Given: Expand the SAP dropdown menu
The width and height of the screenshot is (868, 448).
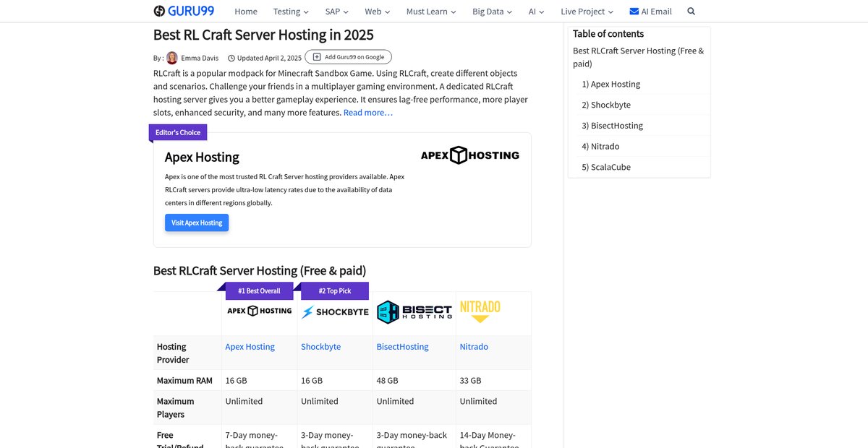Looking at the screenshot, I should click(337, 12).
